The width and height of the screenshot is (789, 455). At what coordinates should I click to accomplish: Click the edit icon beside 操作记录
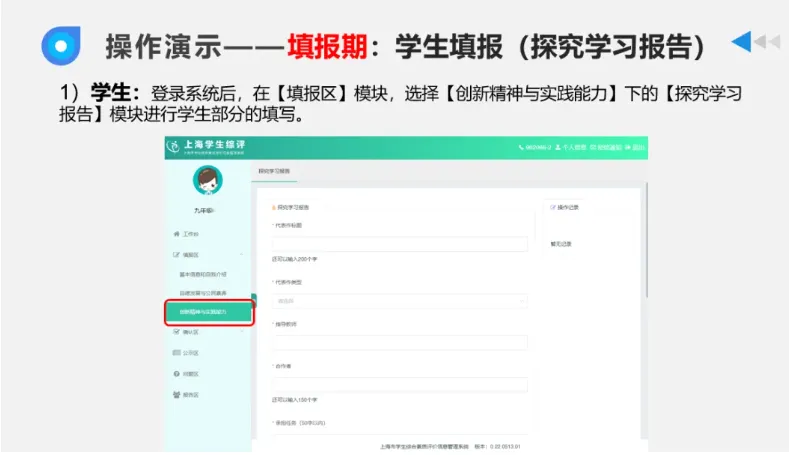(553, 207)
